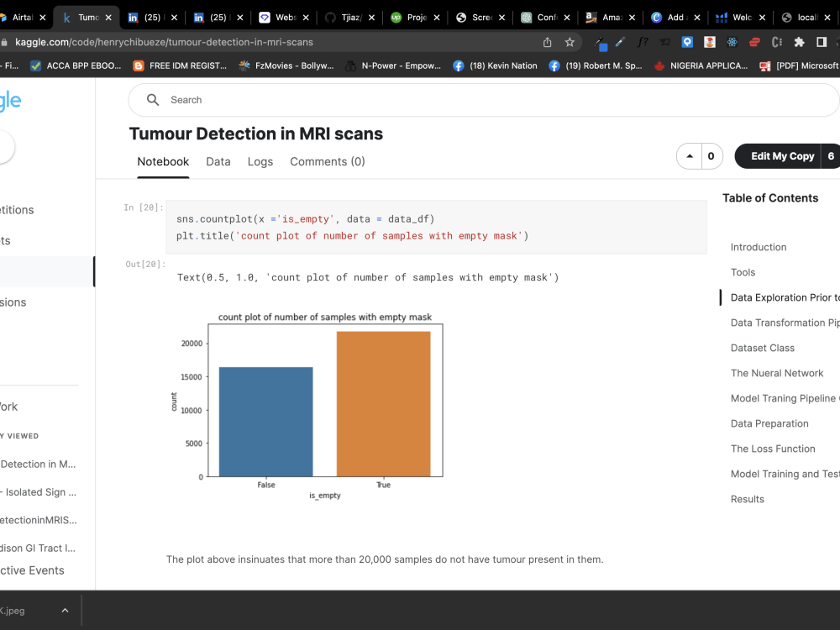Toggle the browser side panel icon

pyautogui.click(x=822, y=42)
